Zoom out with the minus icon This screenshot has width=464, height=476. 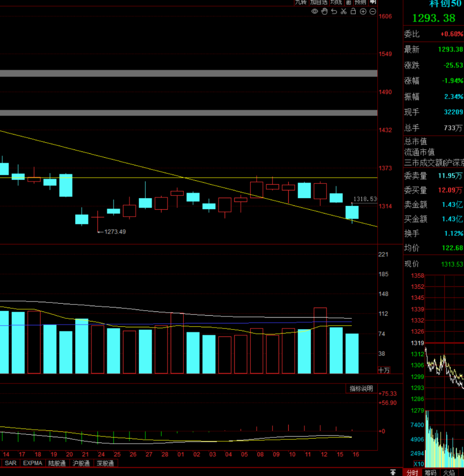[x=373, y=12]
